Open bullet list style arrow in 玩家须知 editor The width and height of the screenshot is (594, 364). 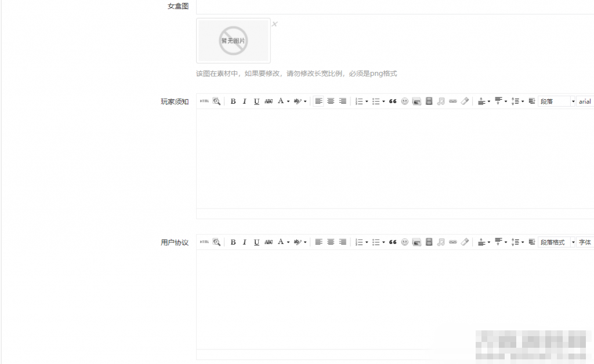383,101
